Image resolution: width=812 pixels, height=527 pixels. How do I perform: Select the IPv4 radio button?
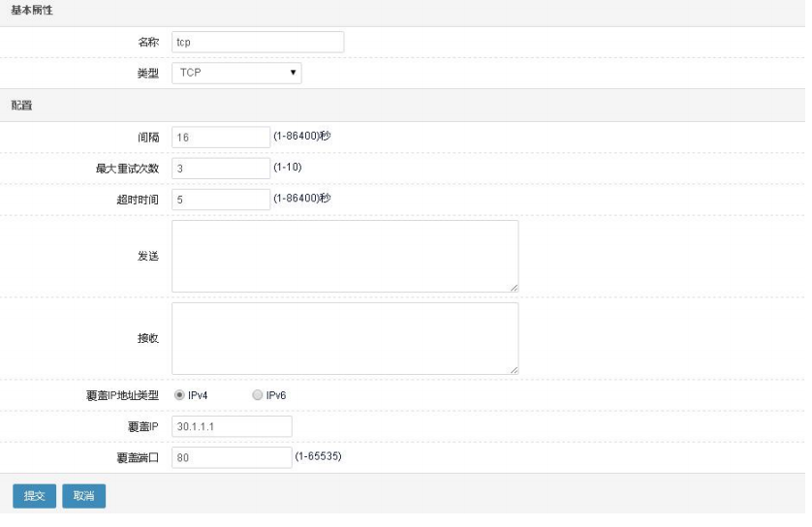(x=179, y=395)
